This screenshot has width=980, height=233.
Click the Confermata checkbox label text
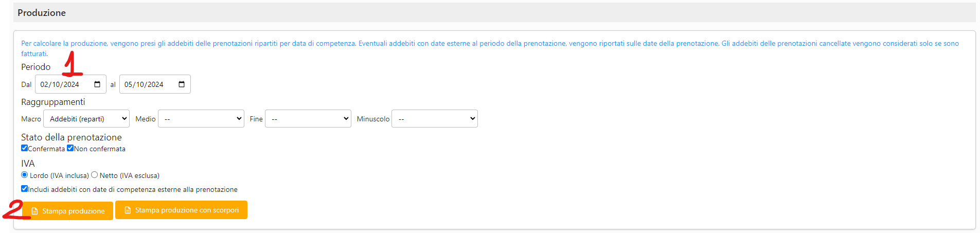coord(46,149)
